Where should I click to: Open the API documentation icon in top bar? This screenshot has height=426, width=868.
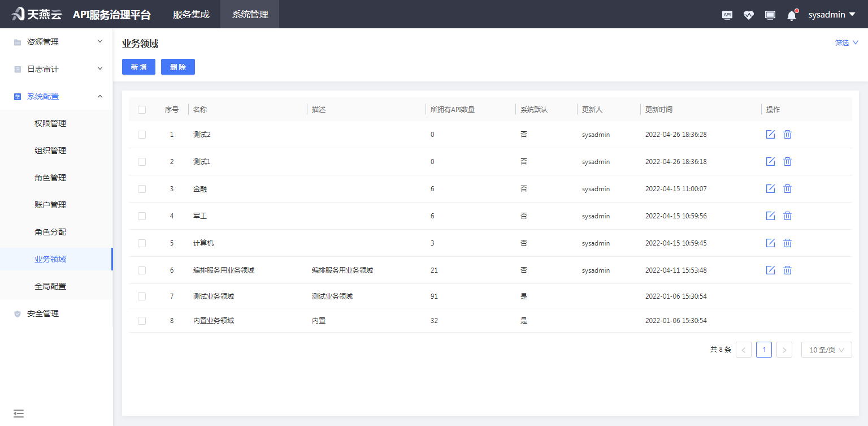tap(727, 15)
